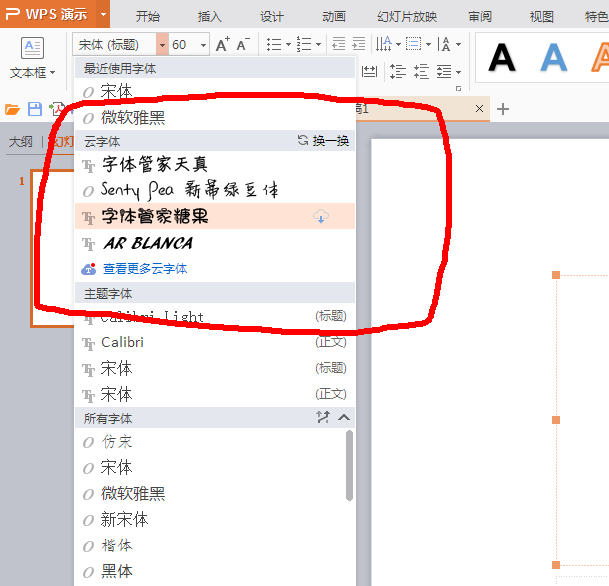Viewport: 609px width, 586px height.
Task: Click the sort fonts icon in 所有字体
Action: tap(323, 417)
